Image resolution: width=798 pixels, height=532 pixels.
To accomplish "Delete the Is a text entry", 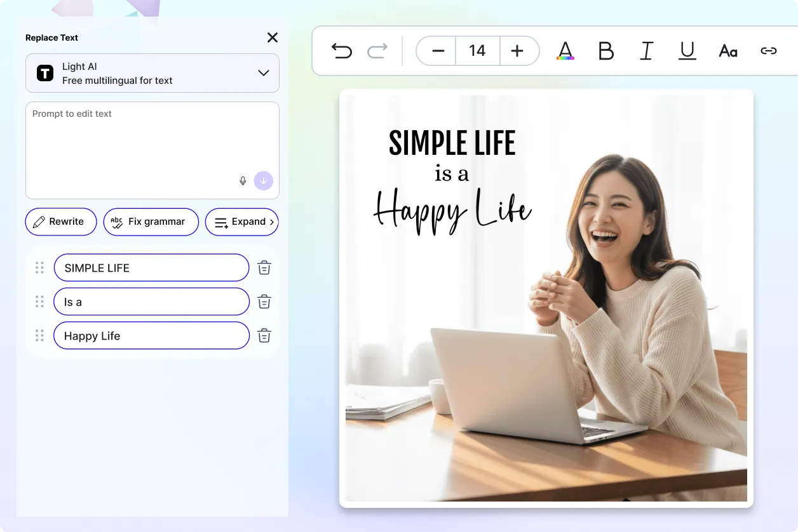I will pyautogui.click(x=264, y=302).
